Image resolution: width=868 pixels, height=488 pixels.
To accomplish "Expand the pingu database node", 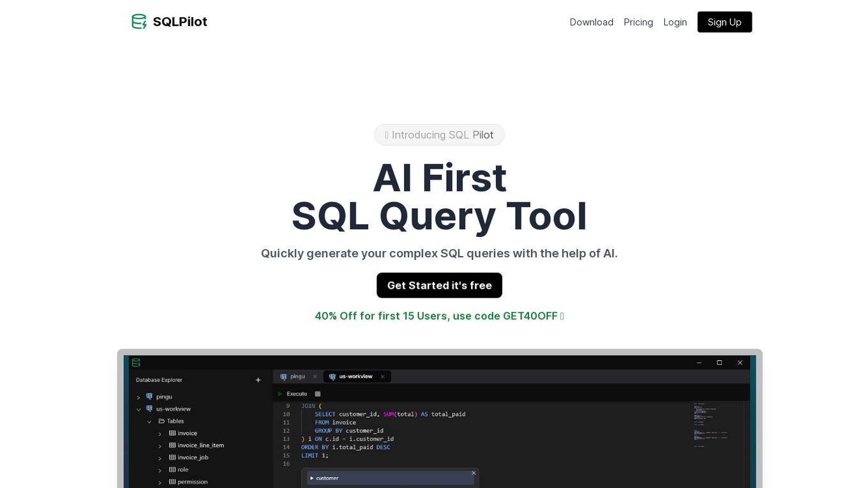I will click(x=138, y=397).
